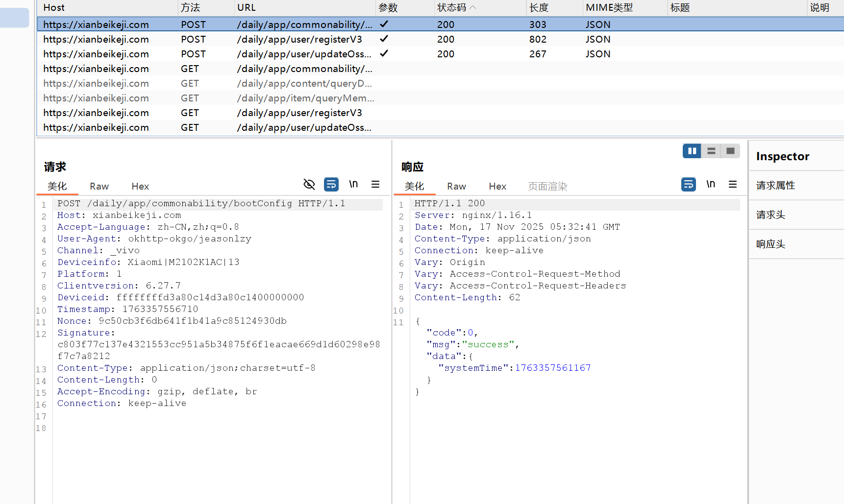Expand 请求头 section in Inspector
Viewport: 844px width, 504px height.
tap(770, 215)
